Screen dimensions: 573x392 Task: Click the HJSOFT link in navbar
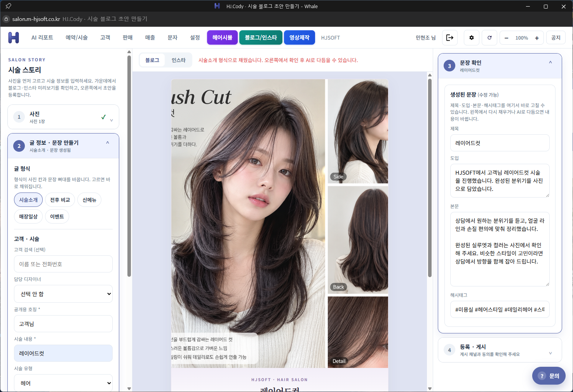(x=331, y=38)
